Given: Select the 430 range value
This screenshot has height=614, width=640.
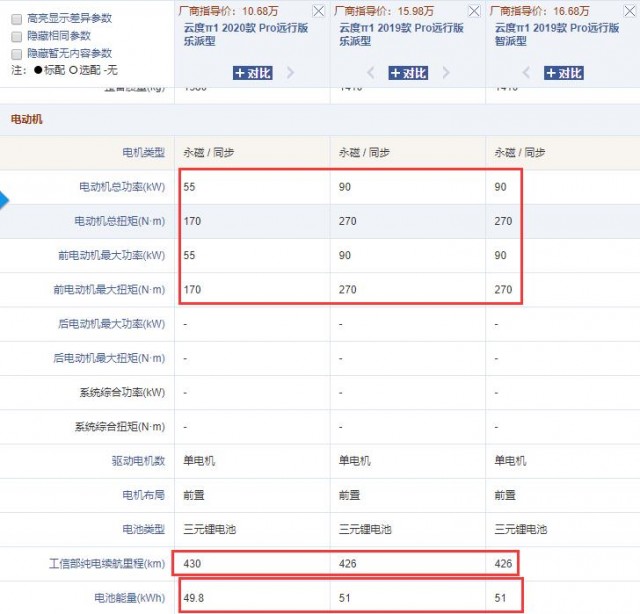Looking at the screenshot, I should [x=192, y=564].
